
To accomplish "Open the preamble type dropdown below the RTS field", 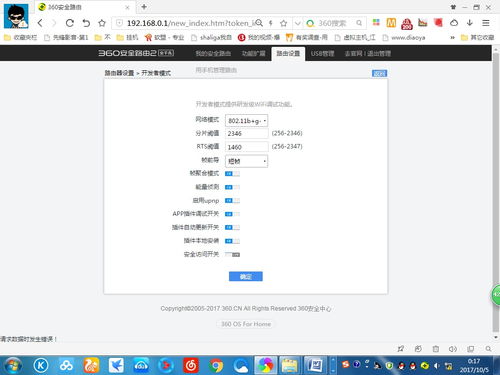I will pos(246,161).
